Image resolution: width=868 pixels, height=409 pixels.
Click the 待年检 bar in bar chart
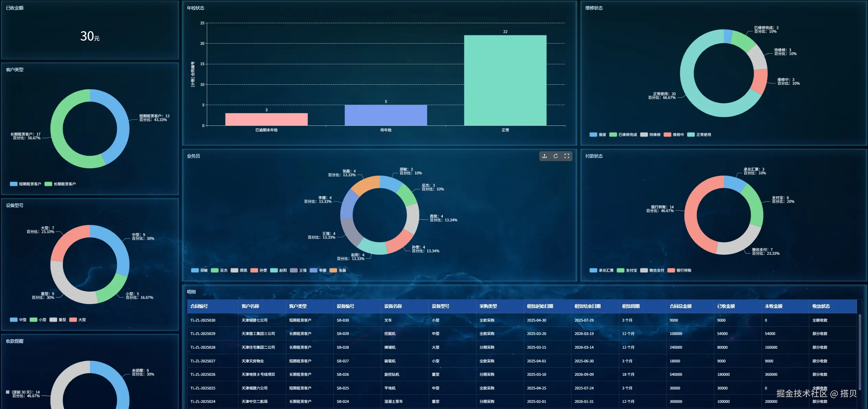click(386, 115)
